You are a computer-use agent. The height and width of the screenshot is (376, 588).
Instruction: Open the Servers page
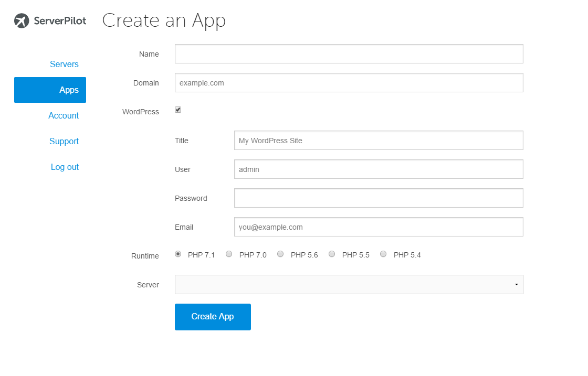point(64,64)
